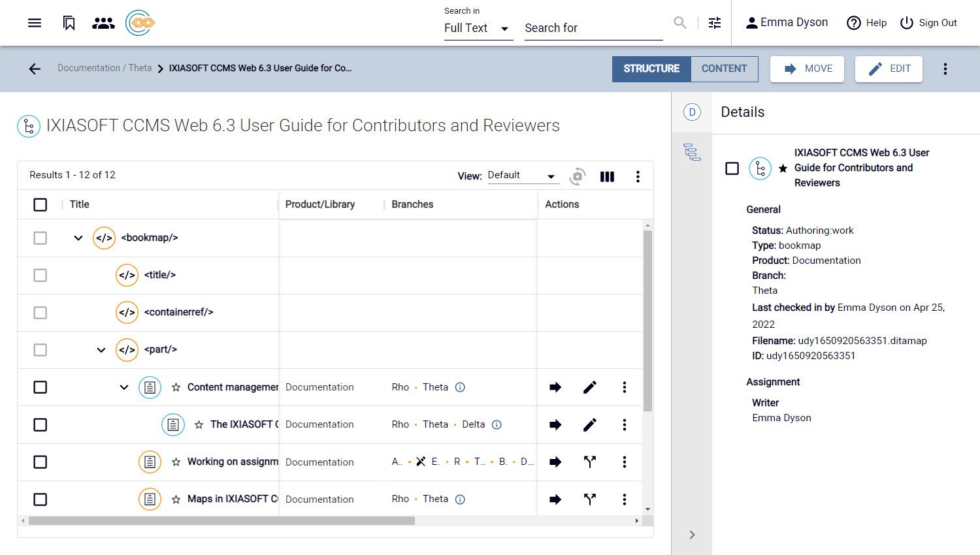Image resolution: width=980 pixels, height=555 pixels.
Task: Sort by the Product/Library column header
Action: pyautogui.click(x=320, y=204)
